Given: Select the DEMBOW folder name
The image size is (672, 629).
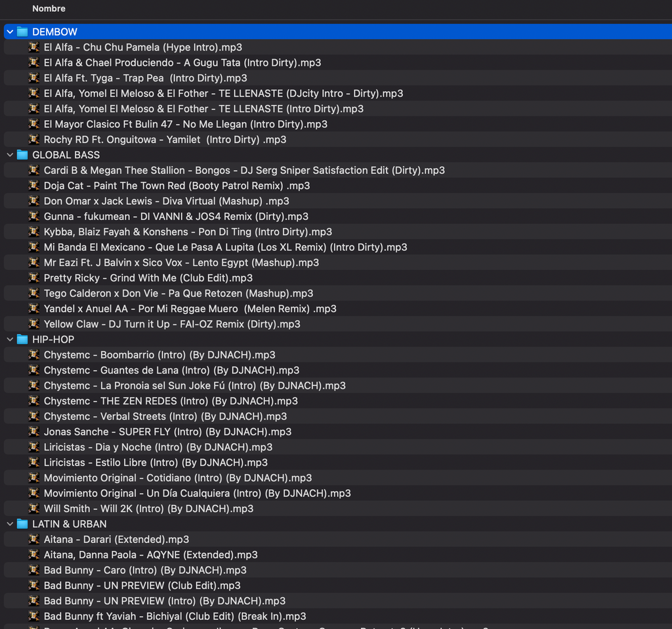Looking at the screenshot, I should (x=55, y=32).
